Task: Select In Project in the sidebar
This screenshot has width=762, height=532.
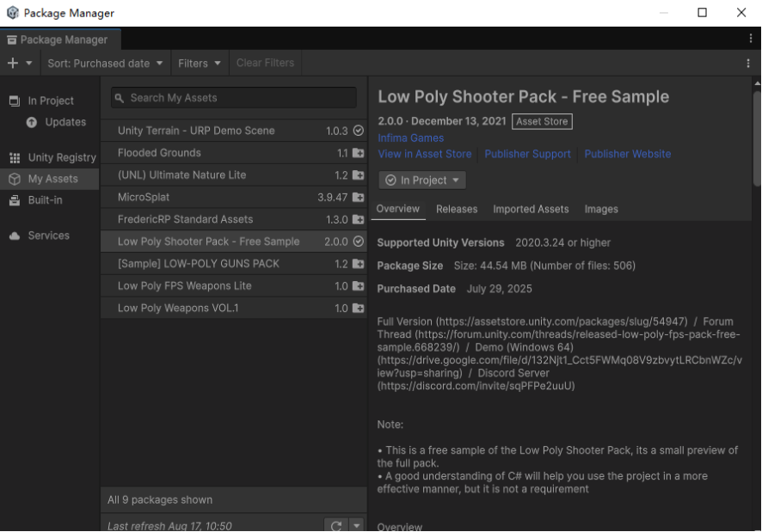Action: 51,101
